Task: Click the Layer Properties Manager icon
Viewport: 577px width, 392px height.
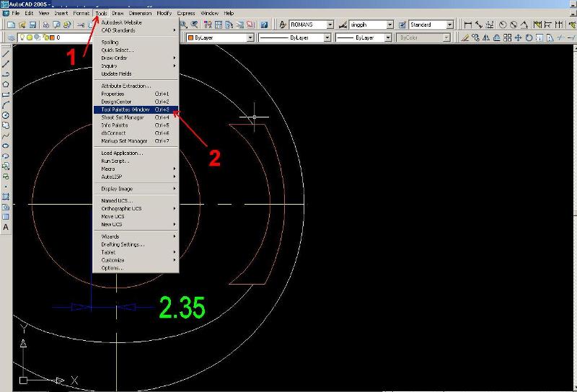Action: click(12, 37)
